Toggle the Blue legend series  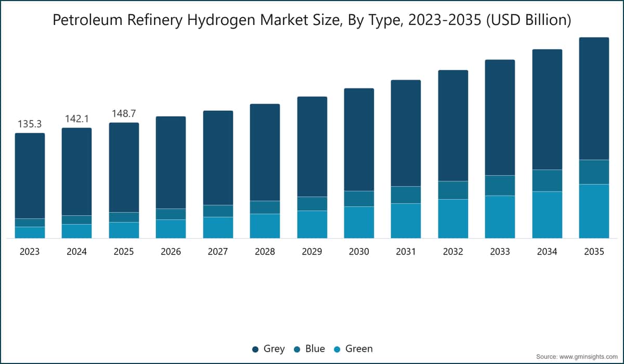tap(309, 348)
